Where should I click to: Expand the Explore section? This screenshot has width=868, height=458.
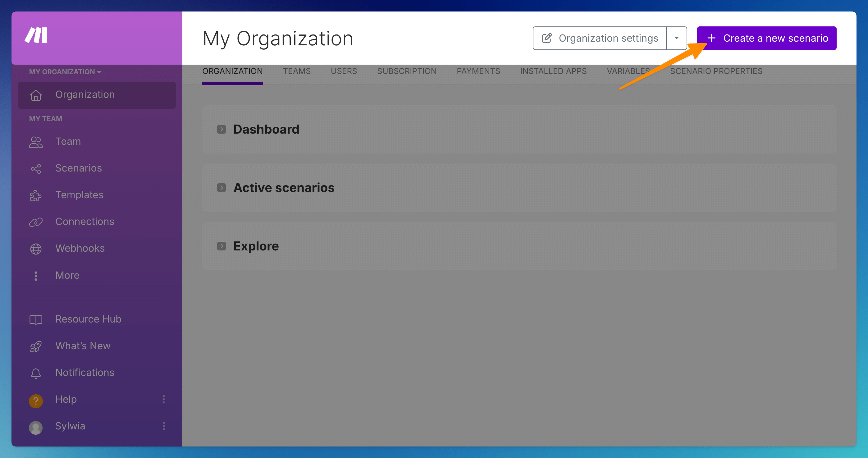click(x=222, y=246)
